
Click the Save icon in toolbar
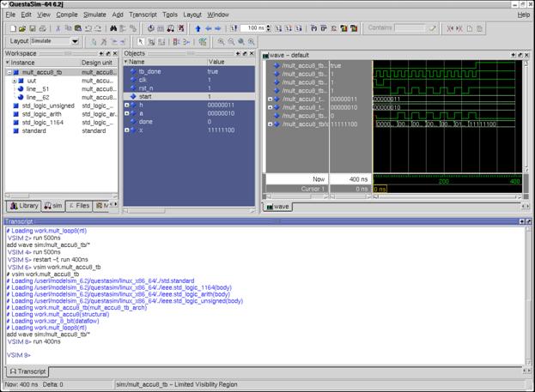point(33,28)
